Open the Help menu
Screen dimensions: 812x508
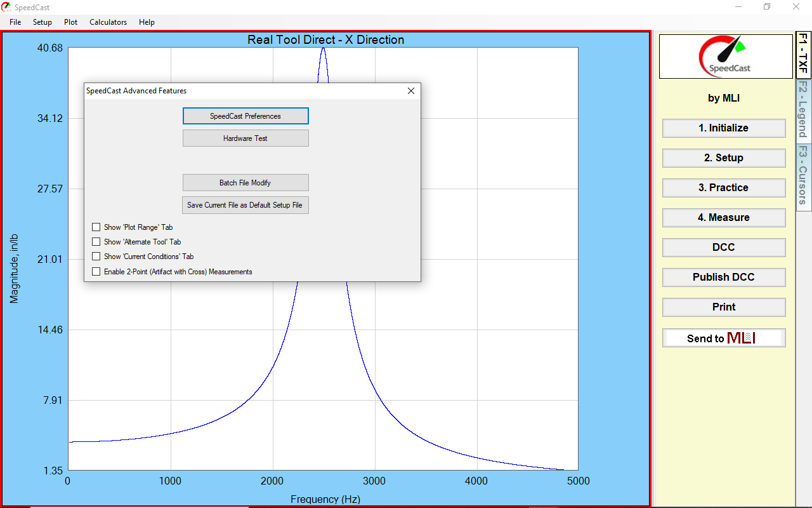pos(147,22)
